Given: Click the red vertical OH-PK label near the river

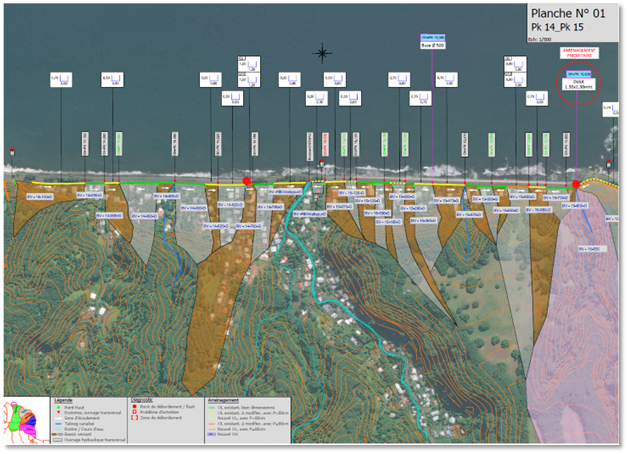Looking at the screenshot, I should (x=325, y=145).
